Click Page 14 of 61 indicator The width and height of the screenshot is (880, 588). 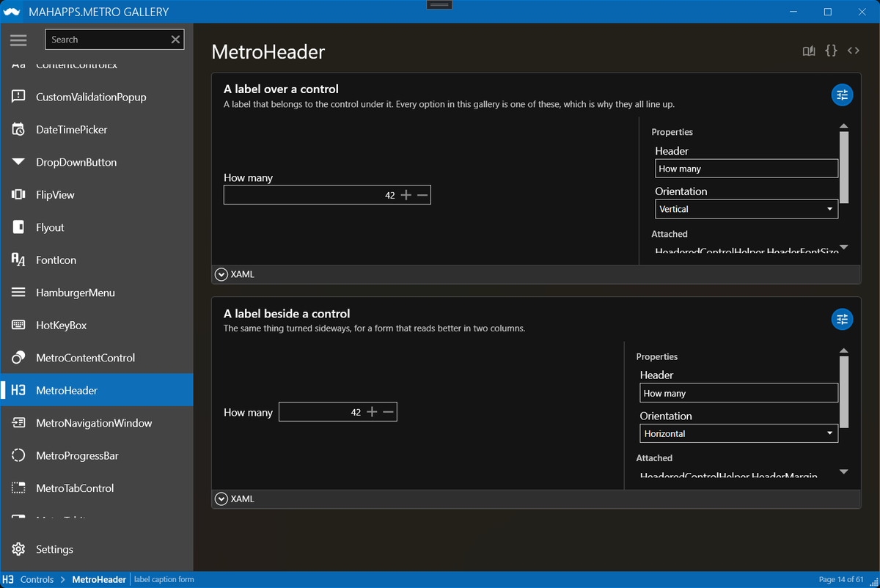tap(841, 579)
